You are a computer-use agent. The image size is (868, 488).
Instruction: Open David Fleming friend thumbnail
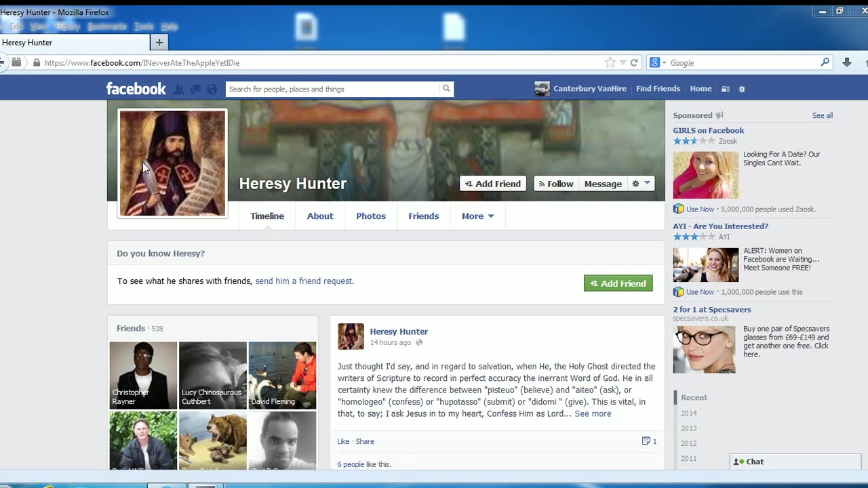pyautogui.click(x=282, y=375)
